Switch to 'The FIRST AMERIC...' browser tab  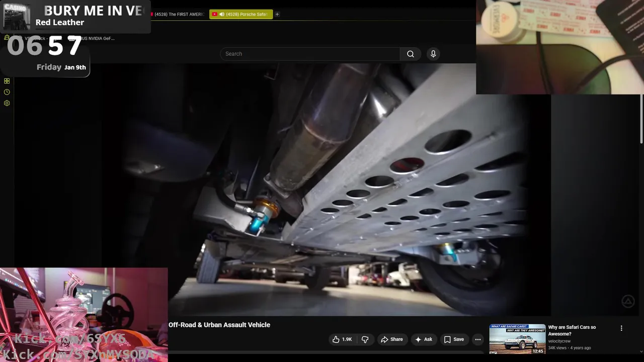[x=178, y=14]
